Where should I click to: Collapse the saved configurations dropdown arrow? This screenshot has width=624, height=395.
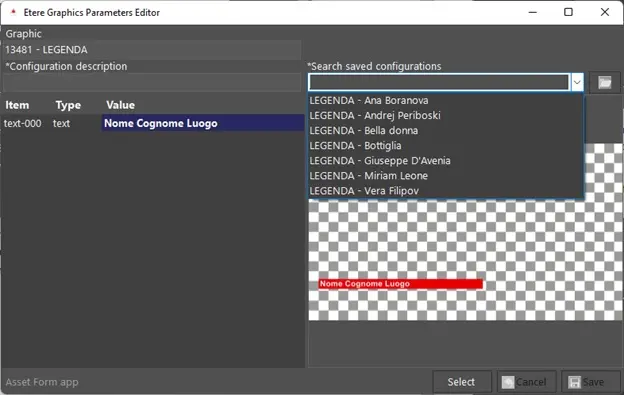[x=577, y=83]
